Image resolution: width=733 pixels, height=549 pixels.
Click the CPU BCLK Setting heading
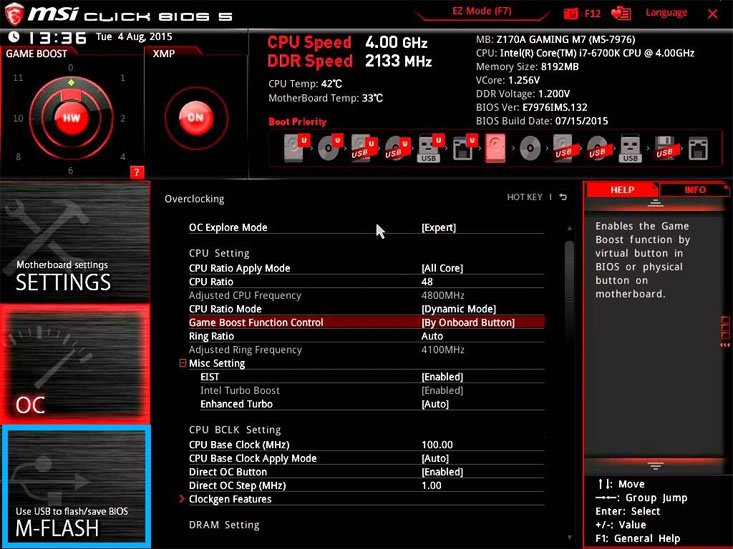(x=235, y=430)
